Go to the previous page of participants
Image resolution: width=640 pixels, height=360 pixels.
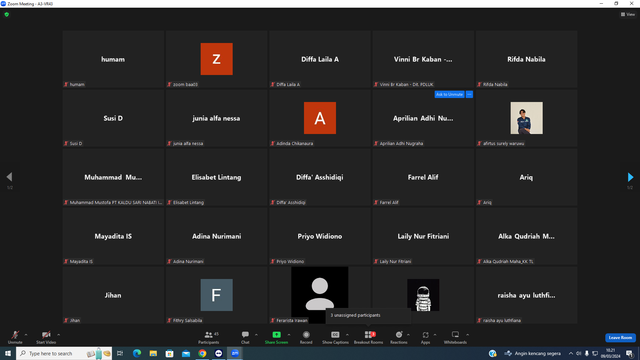click(9, 177)
